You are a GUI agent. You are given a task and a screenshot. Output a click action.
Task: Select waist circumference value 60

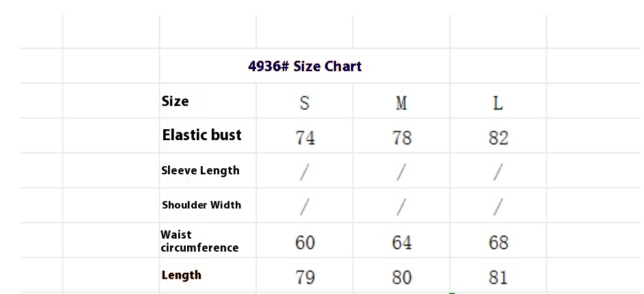[305, 241]
